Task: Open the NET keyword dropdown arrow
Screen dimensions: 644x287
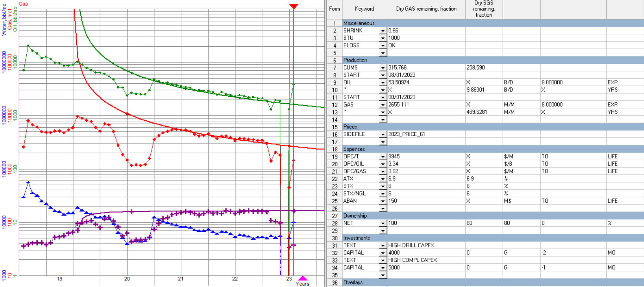Action: (x=383, y=223)
